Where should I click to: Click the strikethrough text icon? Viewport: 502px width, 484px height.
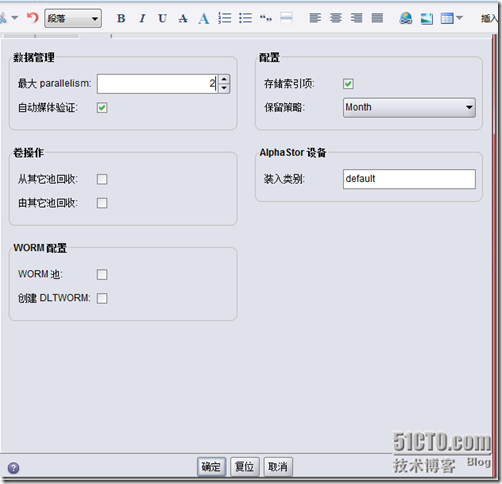click(x=183, y=18)
